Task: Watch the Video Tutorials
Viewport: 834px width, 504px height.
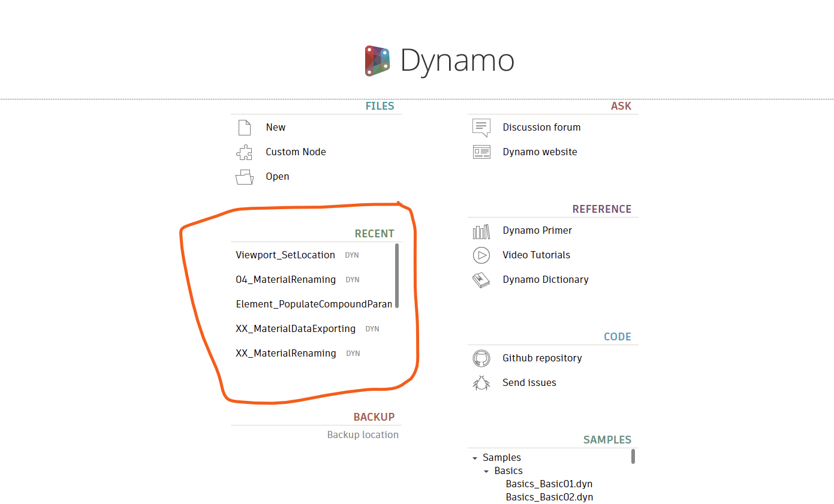Action: click(x=537, y=255)
